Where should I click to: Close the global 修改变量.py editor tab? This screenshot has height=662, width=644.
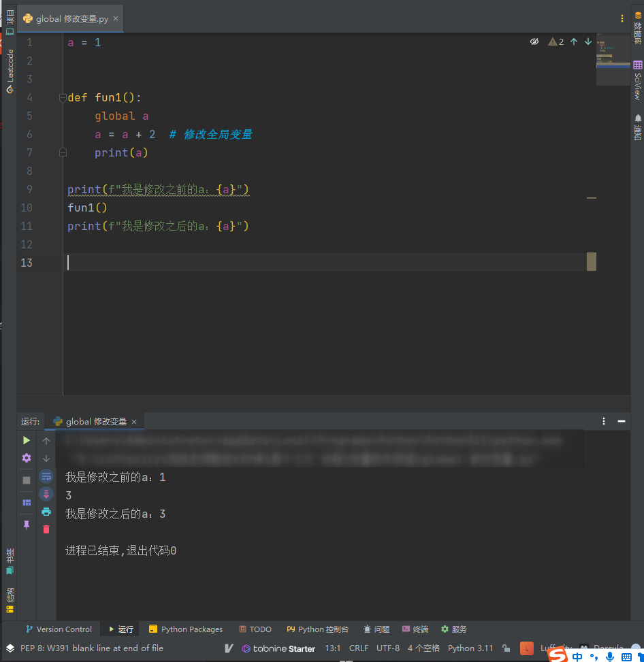[x=116, y=18]
